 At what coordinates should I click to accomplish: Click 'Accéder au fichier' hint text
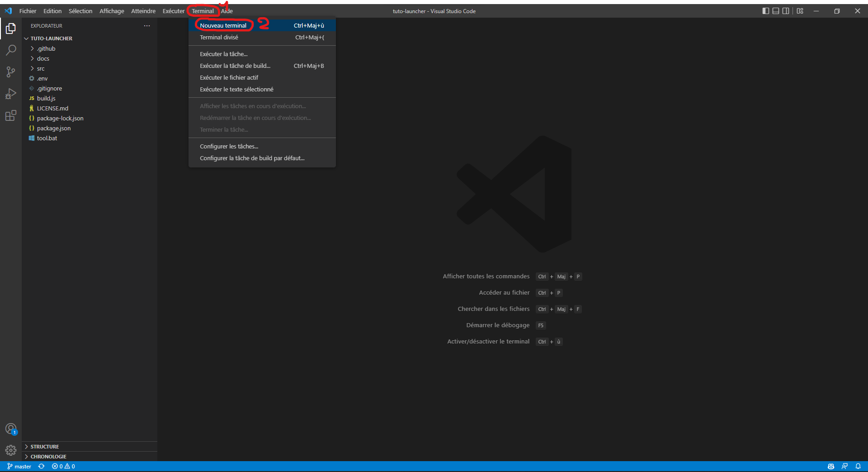click(x=504, y=292)
